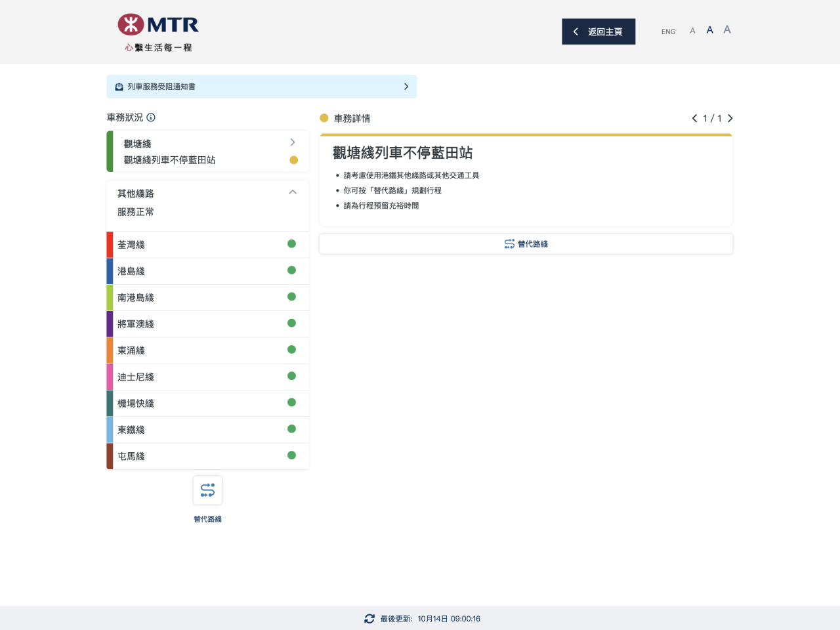Select the 南港島綫 row
The image size is (840, 630).
[x=207, y=297]
